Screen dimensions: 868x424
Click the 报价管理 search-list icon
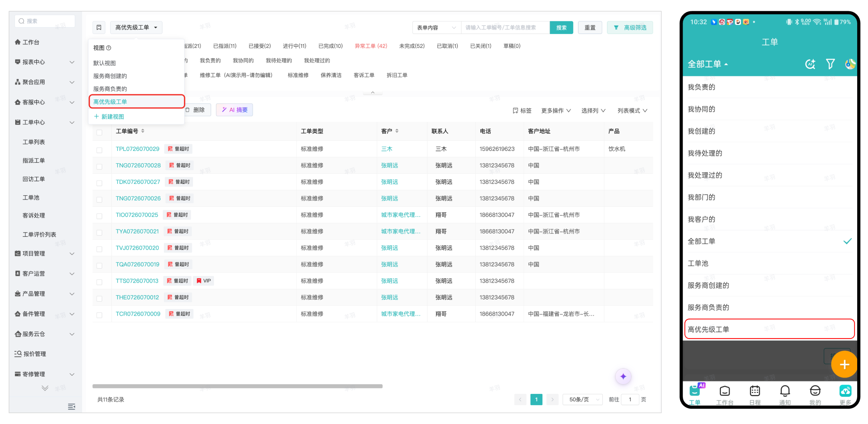tap(18, 354)
